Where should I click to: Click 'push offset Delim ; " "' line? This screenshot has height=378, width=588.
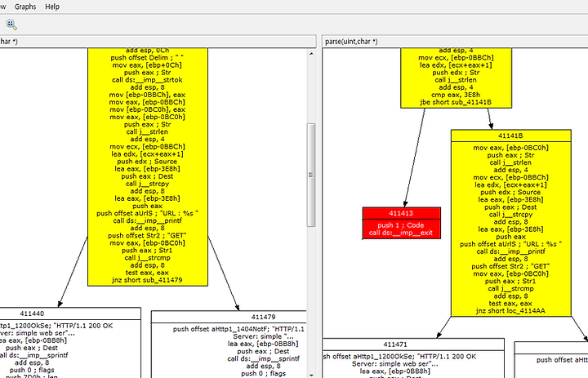[147, 58]
